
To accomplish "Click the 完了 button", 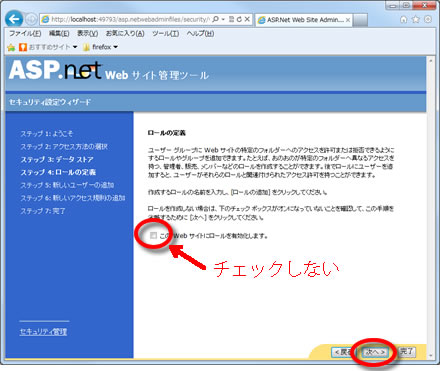I will tap(406, 352).
